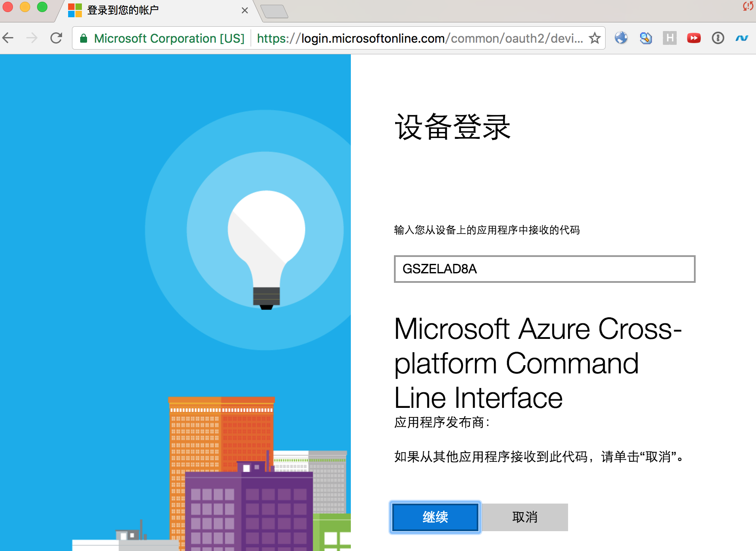This screenshot has height=551, width=756.
Task: Open the blue magnifier extension icon
Action: (x=645, y=38)
